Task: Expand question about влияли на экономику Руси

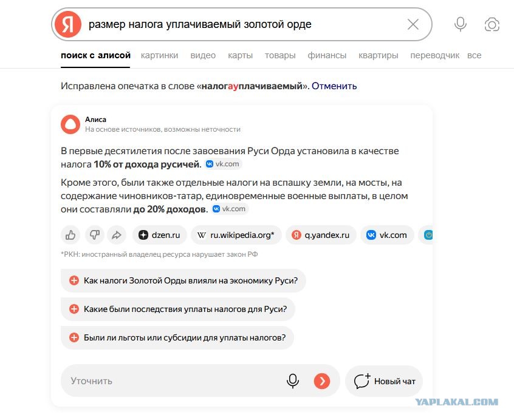Action: 183,280
